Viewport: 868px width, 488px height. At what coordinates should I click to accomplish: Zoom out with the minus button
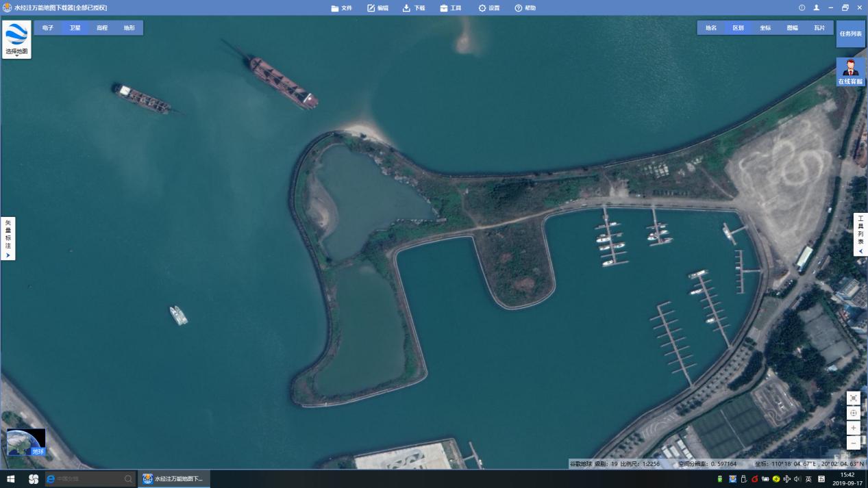(x=853, y=444)
